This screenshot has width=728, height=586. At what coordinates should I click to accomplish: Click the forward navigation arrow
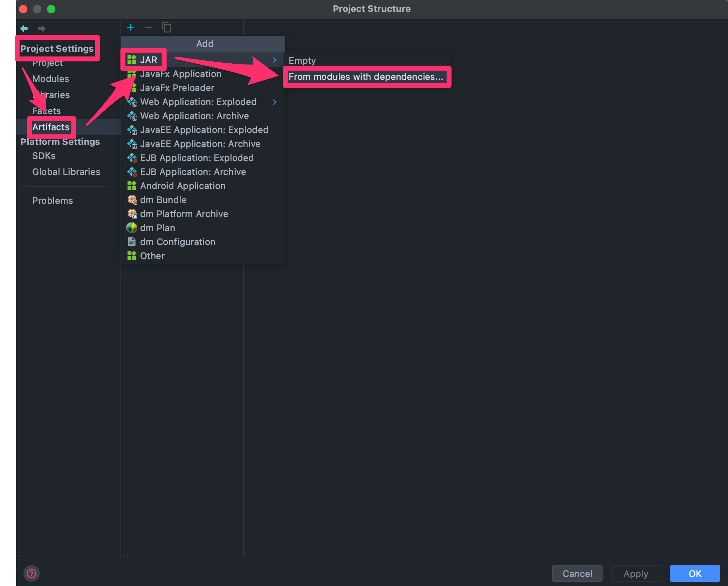point(42,29)
